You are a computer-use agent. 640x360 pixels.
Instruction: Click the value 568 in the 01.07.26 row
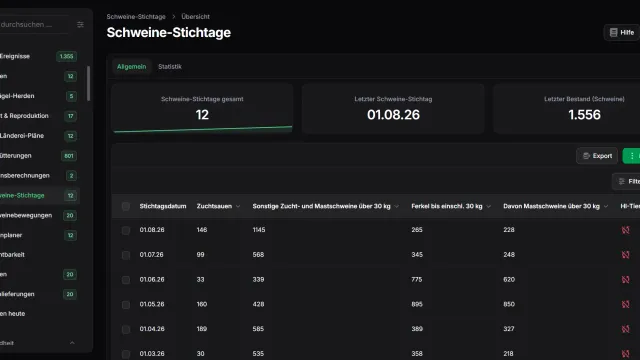pos(258,255)
